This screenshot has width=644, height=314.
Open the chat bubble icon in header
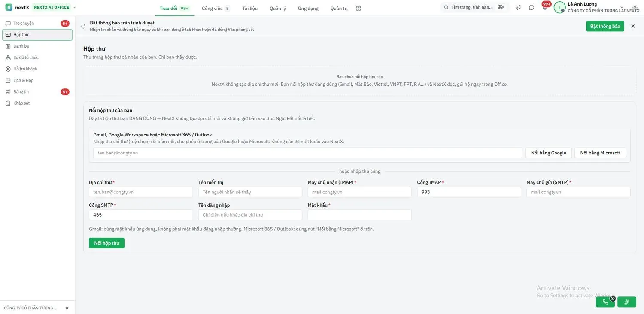point(532,7)
